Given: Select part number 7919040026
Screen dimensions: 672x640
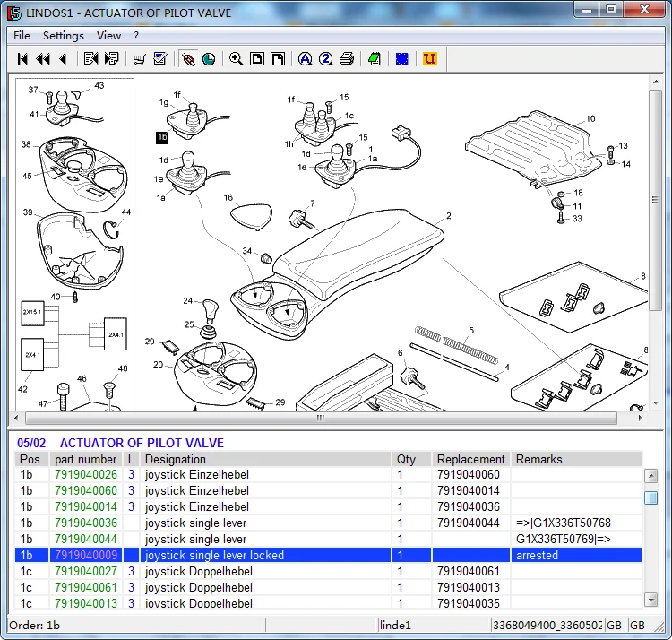Looking at the screenshot, I should pos(86,474).
